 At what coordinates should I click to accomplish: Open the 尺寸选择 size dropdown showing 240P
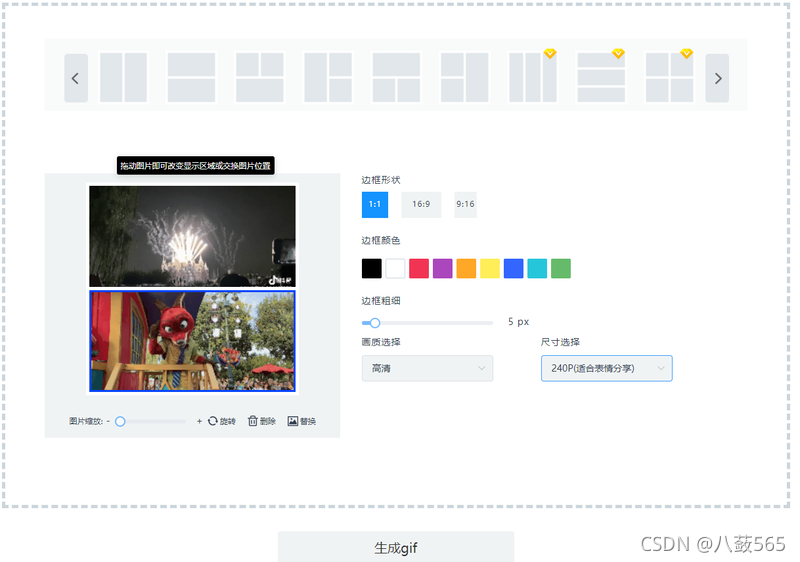[607, 368]
